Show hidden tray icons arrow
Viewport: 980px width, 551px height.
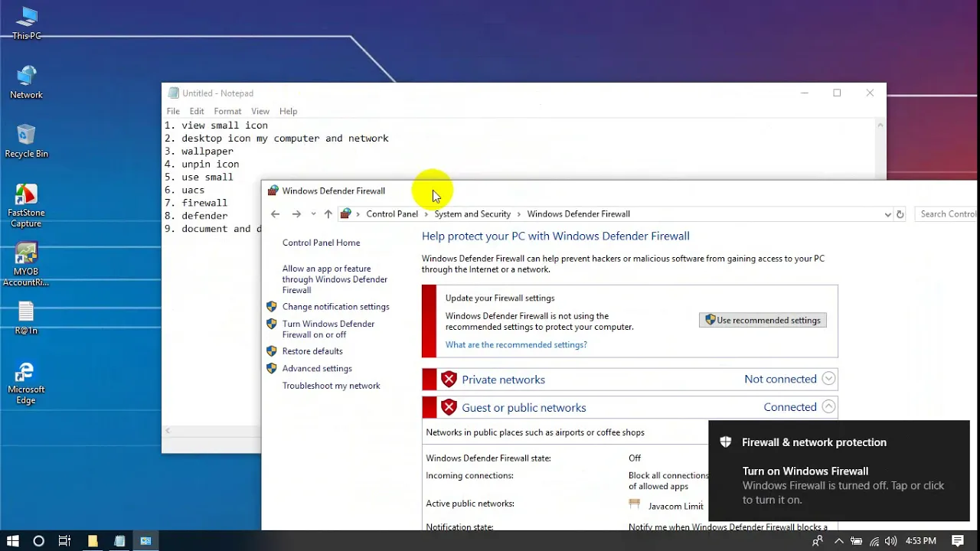tap(839, 541)
